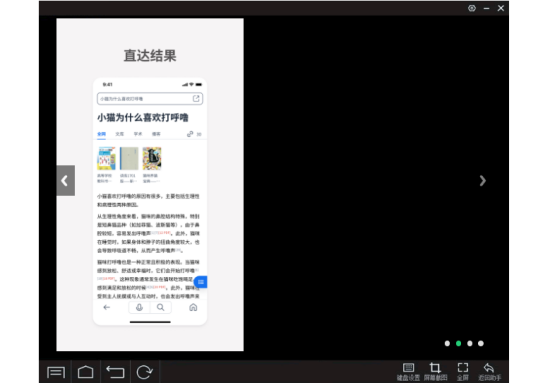The image size is (550, 383).
Task: Click 返回助手 return-to-assistant arrow icon
Action: coord(489,372)
